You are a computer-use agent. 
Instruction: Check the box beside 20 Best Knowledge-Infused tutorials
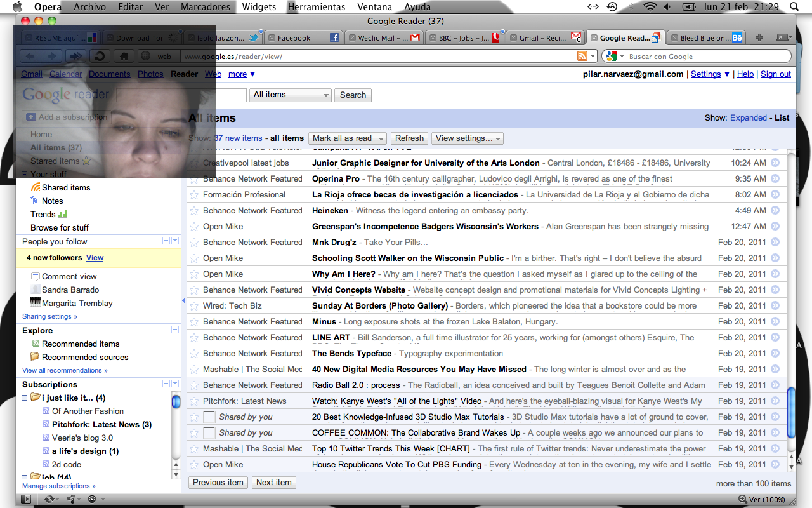[209, 417]
